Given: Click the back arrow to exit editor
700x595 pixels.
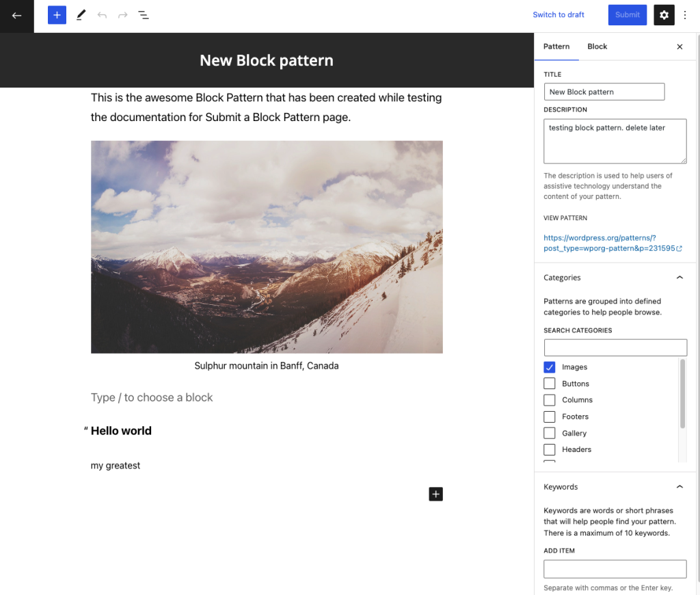Looking at the screenshot, I should (16, 16).
